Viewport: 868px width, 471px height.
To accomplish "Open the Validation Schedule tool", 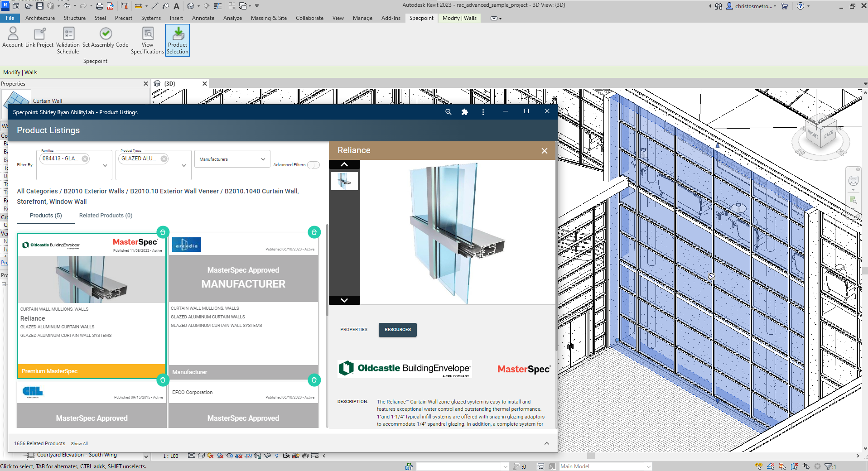I will [x=68, y=34].
